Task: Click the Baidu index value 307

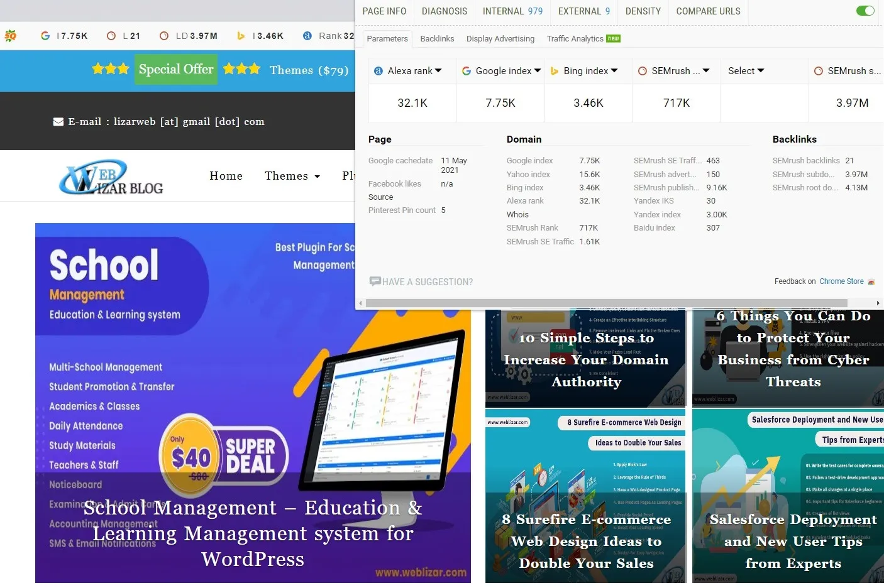Action: (x=713, y=228)
